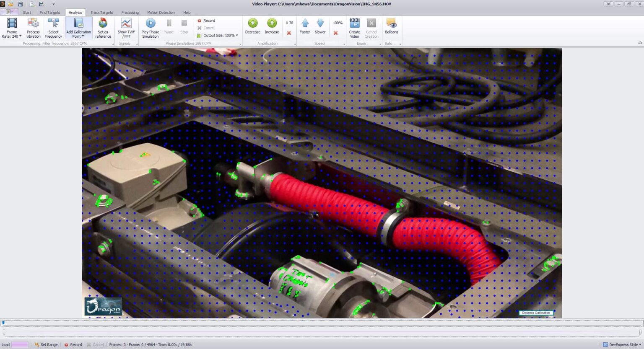The width and height of the screenshot is (644, 349).
Task: Click the full-screen mode button in title bar
Action: coord(608,4)
